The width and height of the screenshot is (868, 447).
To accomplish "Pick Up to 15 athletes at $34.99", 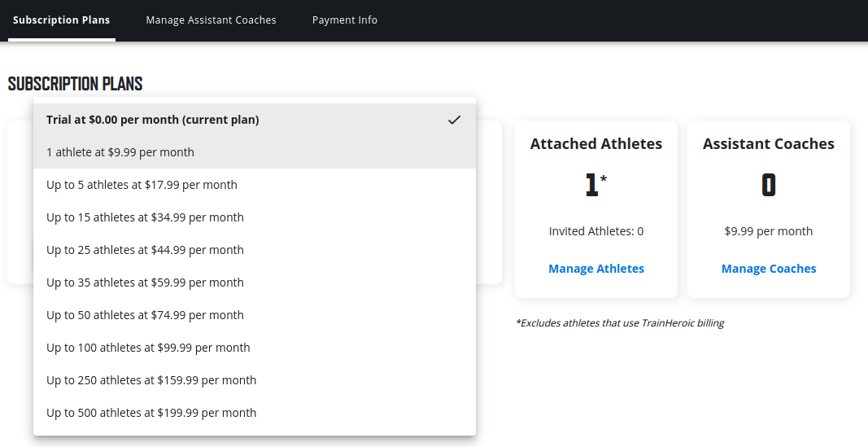I will click(145, 217).
